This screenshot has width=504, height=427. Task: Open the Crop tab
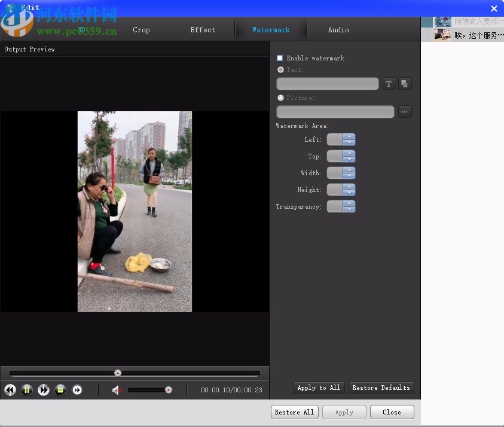(141, 29)
